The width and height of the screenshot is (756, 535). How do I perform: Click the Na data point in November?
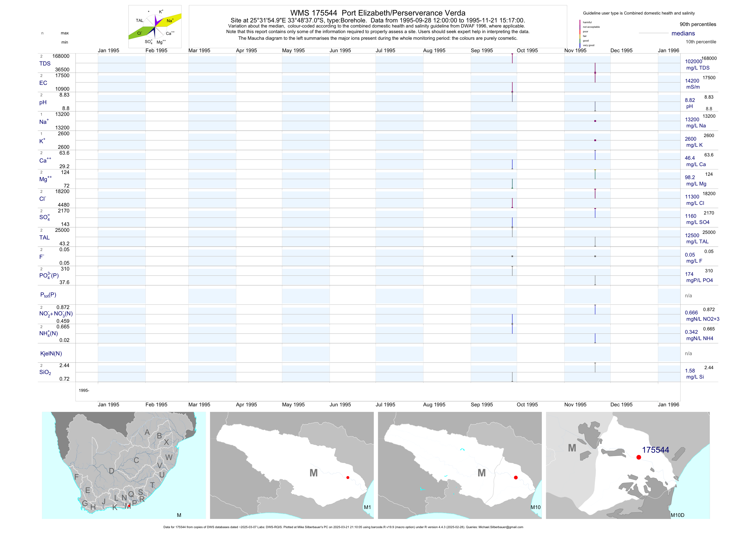(x=595, y=121)
